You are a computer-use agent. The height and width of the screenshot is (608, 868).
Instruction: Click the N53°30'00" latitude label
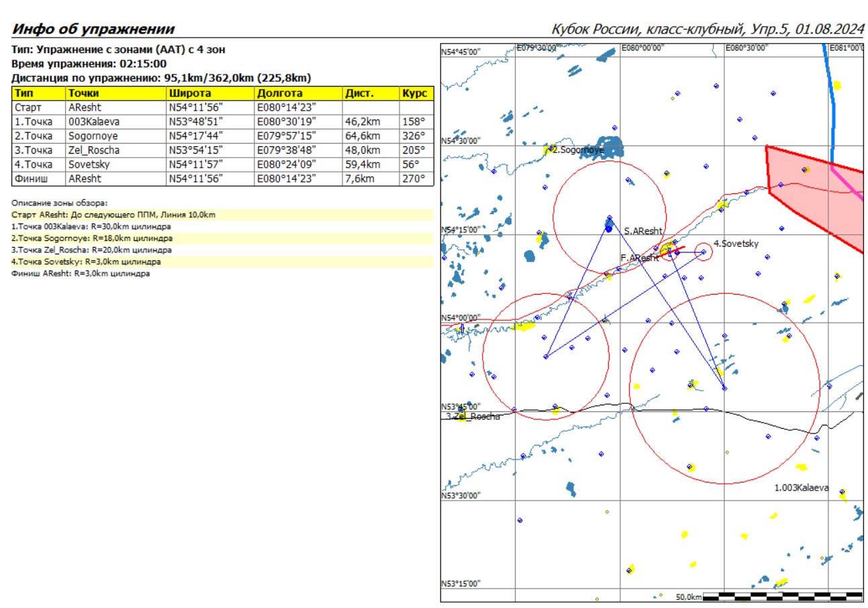(461, 496)
